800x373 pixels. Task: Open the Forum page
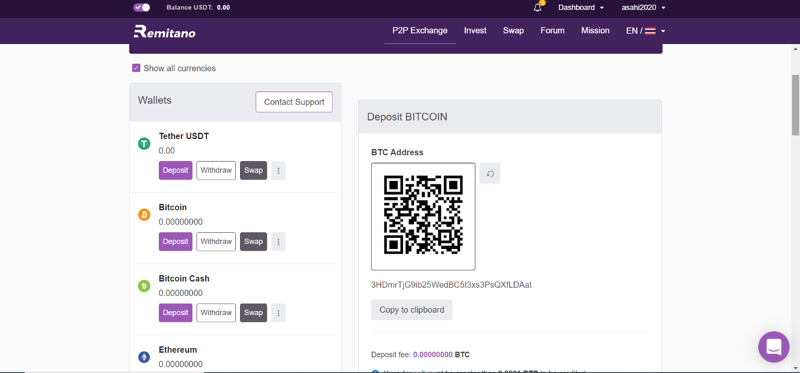(553, 31)
